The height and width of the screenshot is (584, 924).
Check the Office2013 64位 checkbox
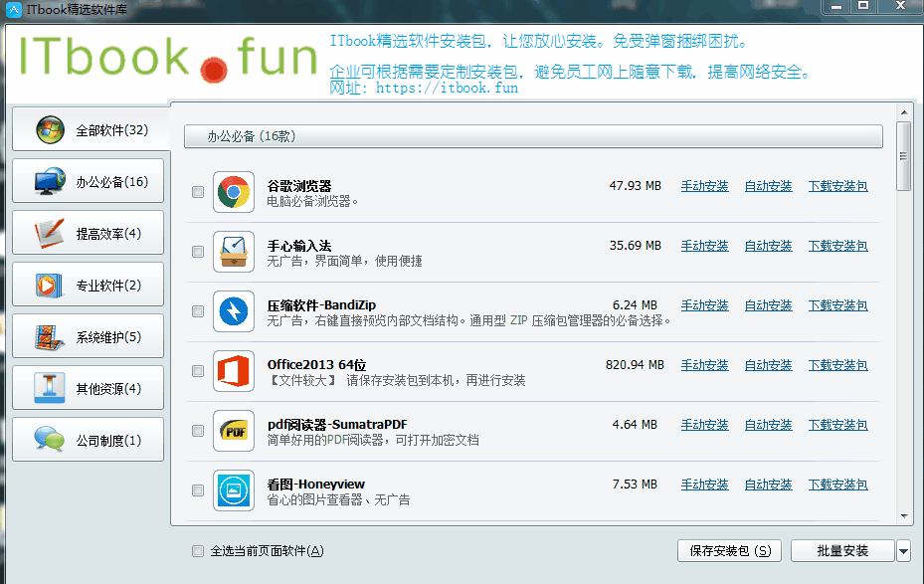coord(198,371)
